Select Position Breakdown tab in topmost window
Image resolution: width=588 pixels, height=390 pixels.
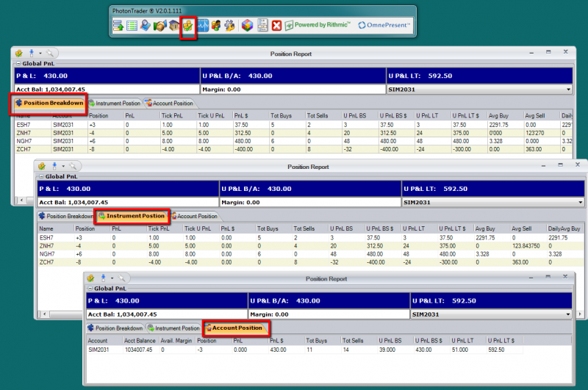pyautogui.click(x=49, y=103)
